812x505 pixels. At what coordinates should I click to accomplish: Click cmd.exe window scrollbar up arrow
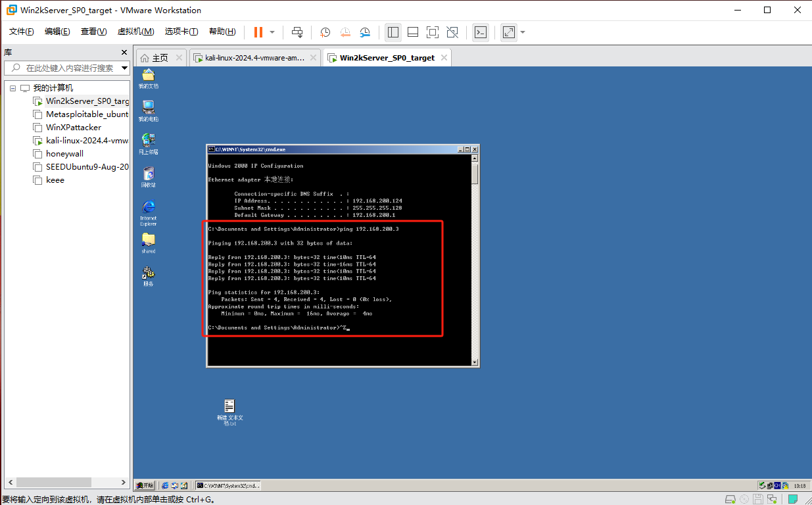[475, 158]
